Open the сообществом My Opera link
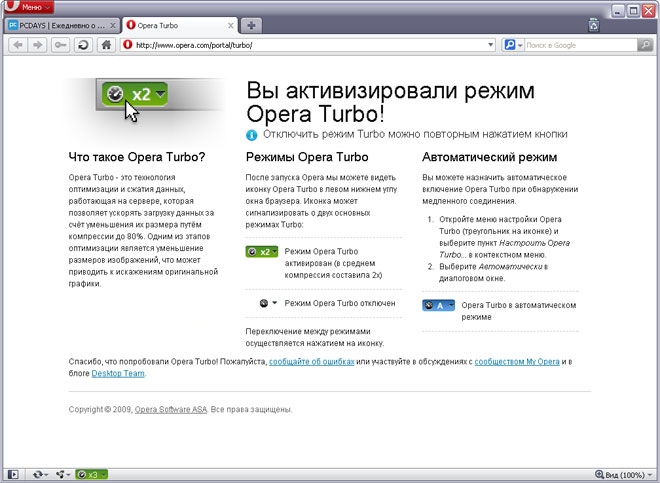This screenshot has height=483, width=660. (x=517, y=362)
